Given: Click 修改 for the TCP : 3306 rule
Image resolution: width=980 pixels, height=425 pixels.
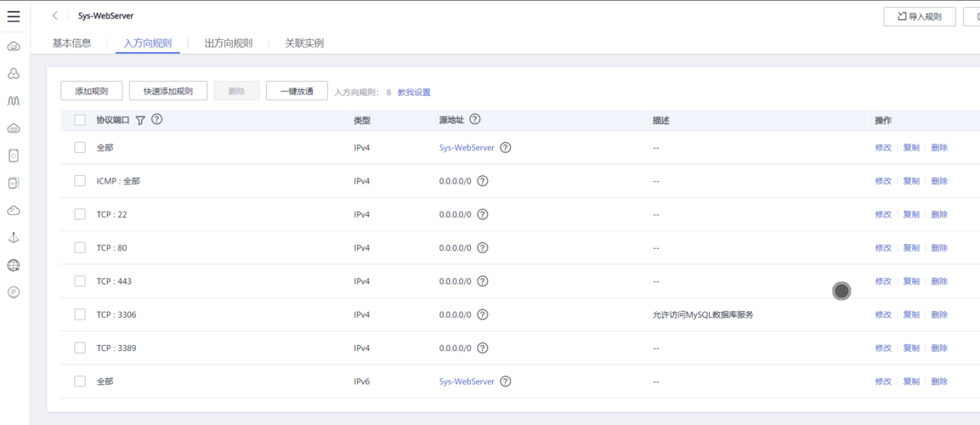Looking at the screenshot, I should pyautogui.click(x=883, y=314).
